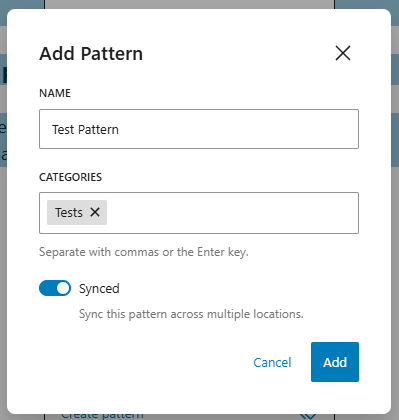Screen dimensions: 399x420
Task: Cancel adding the pattern
Action: point(272,362)
